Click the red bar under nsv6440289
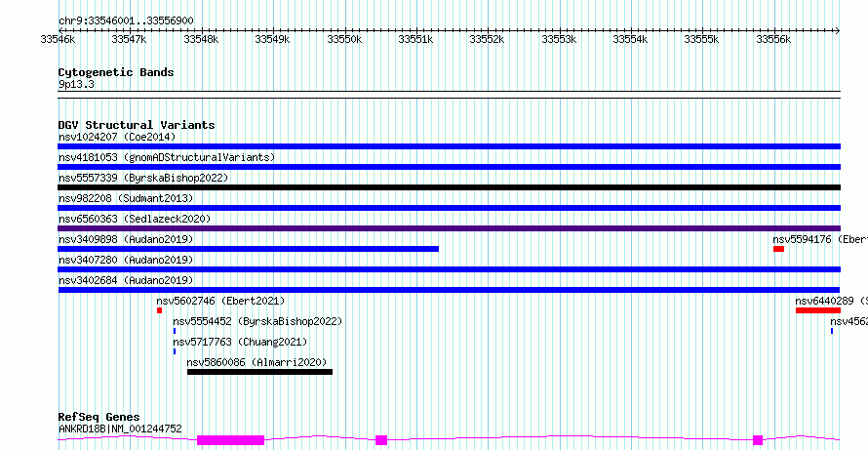 click(x=818, y=310)
